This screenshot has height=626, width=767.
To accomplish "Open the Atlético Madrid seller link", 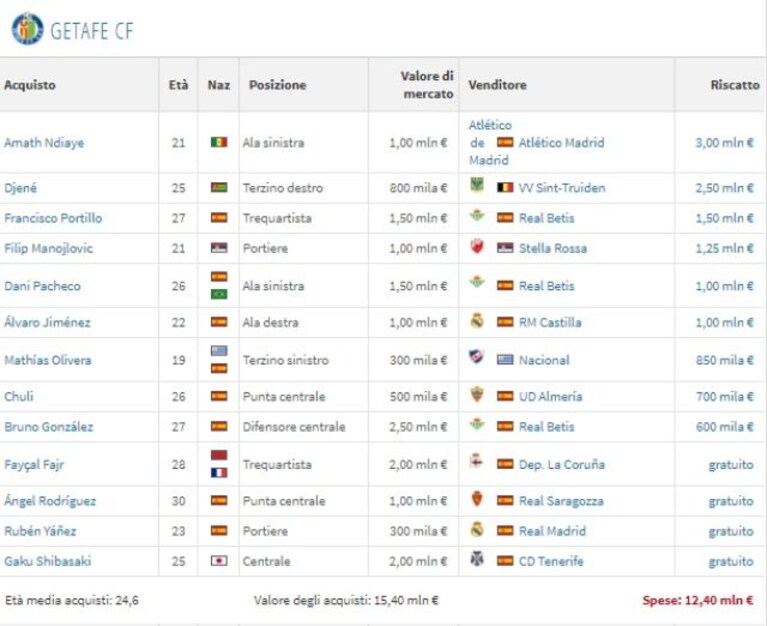I will [561, 143].
